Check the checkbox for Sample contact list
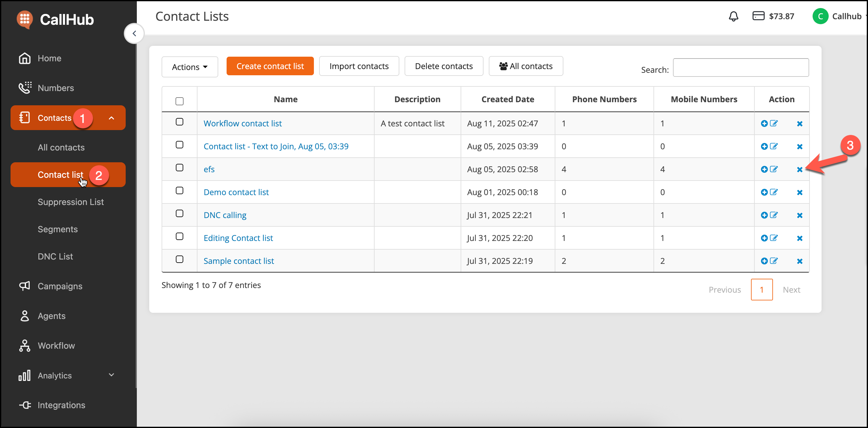The height and width of the screenshot is (428, 868). (180, 259)
